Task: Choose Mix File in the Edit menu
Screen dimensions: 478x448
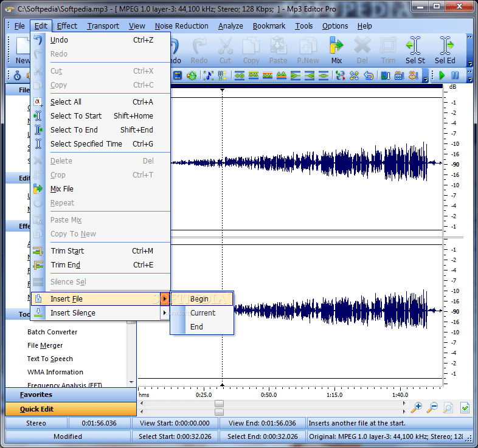Action: (x=100, y=189)
